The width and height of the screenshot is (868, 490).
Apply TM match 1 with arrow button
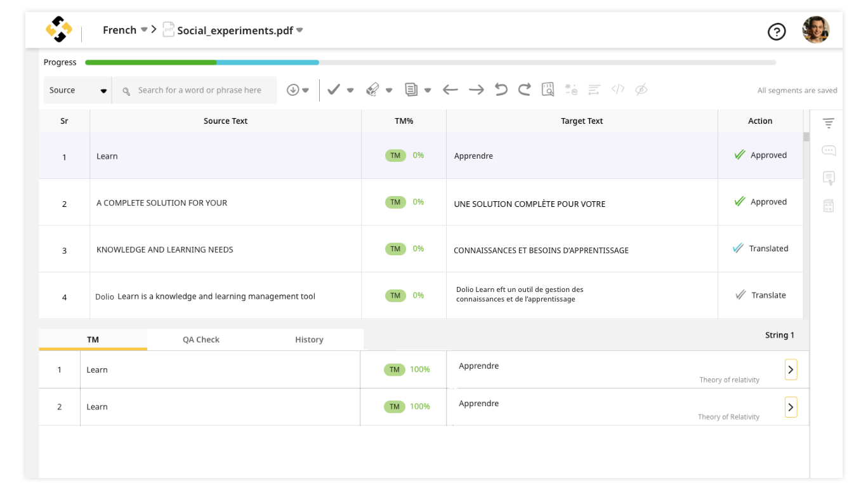click(x=791, y=369)
